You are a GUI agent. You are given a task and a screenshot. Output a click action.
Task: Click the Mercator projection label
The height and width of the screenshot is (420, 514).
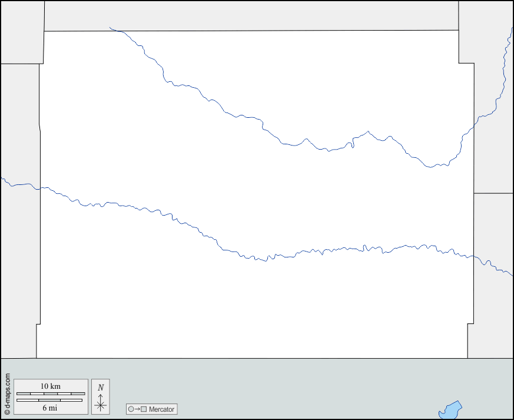click(161, 409)
